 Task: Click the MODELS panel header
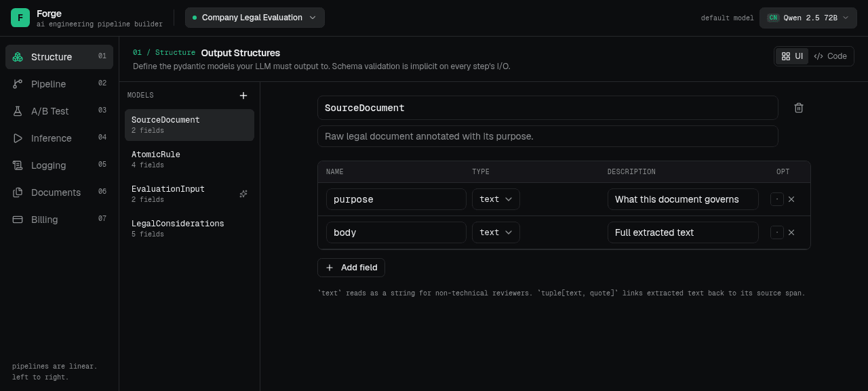[x=140, y=96]
